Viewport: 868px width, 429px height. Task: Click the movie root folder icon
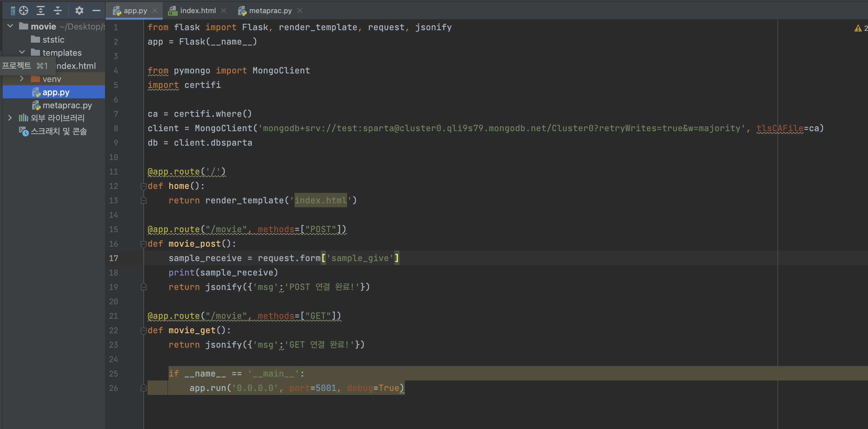(x=24, y=26)
